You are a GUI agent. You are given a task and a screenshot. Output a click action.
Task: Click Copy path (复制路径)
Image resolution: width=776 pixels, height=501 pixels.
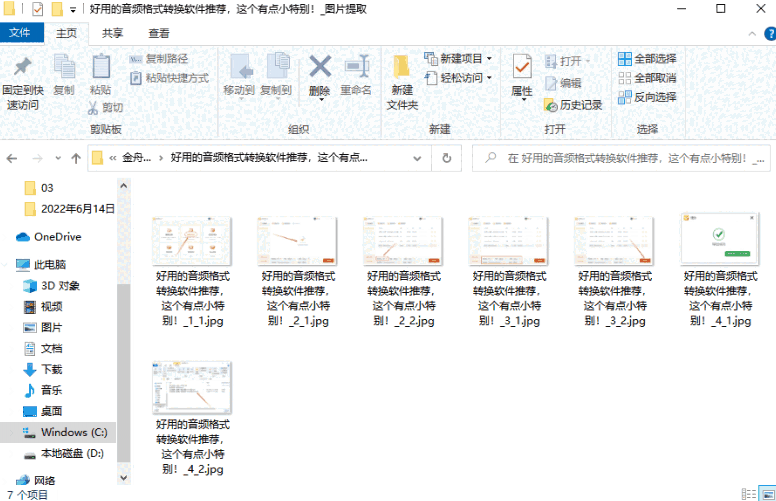(159, 58)
